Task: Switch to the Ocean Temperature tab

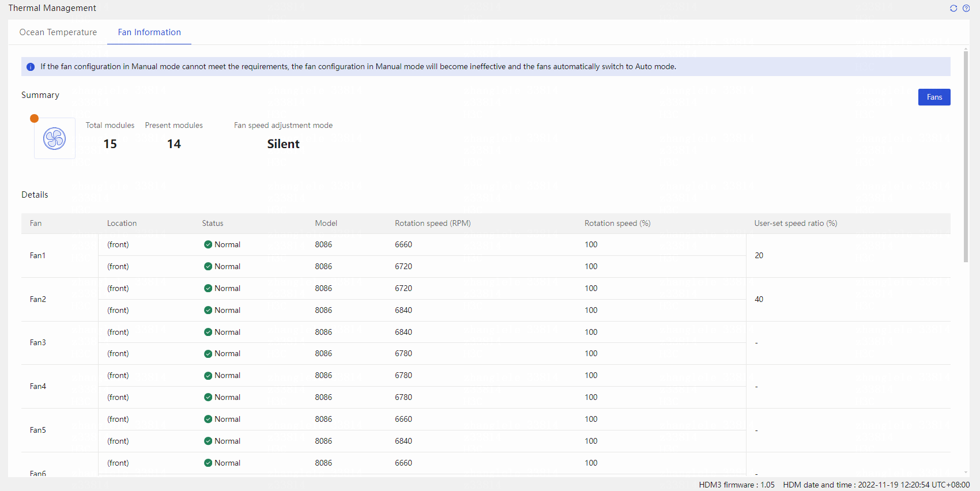Action: pos(58,32)
